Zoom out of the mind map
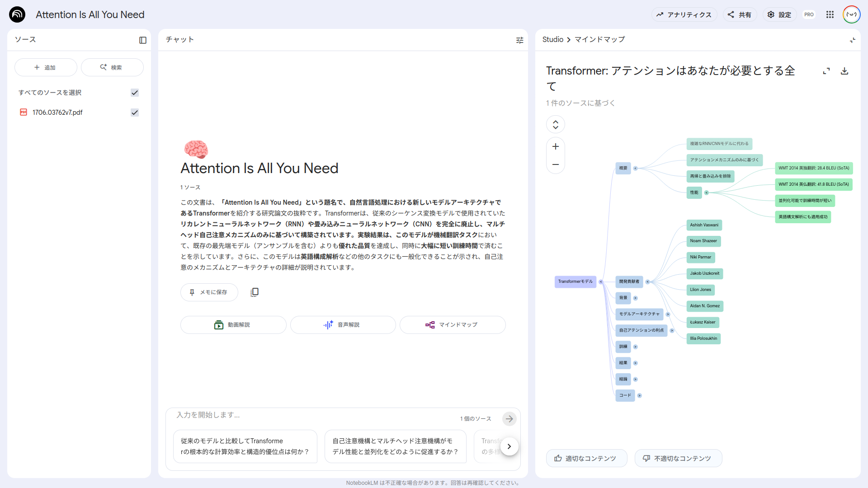Image resolution: width=868 pixels, height=488 pixels. [556, 164]
